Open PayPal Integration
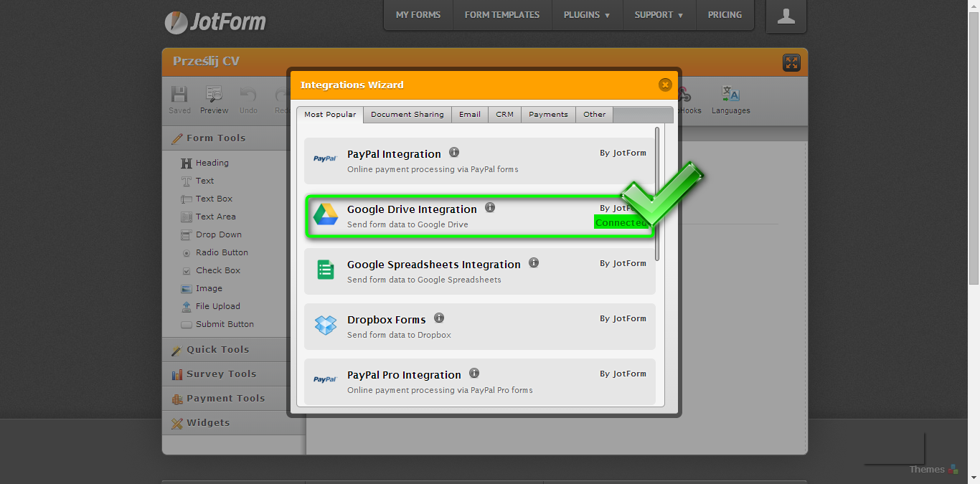Viewport: 980px width, 484px height. (480, 161)
